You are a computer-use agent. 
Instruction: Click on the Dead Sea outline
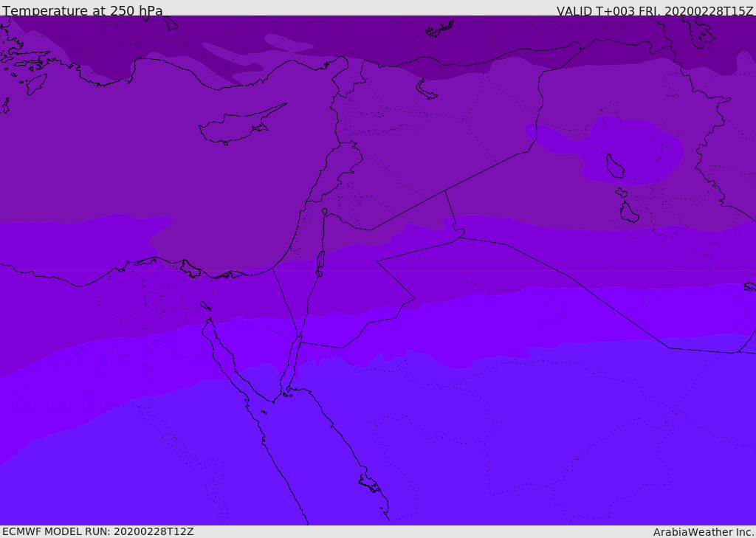[x=320, y=261]
